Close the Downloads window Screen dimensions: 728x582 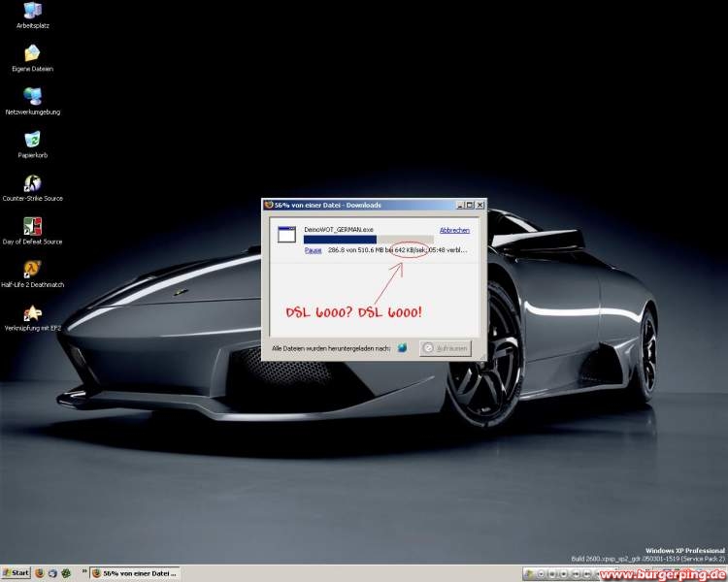479,205
